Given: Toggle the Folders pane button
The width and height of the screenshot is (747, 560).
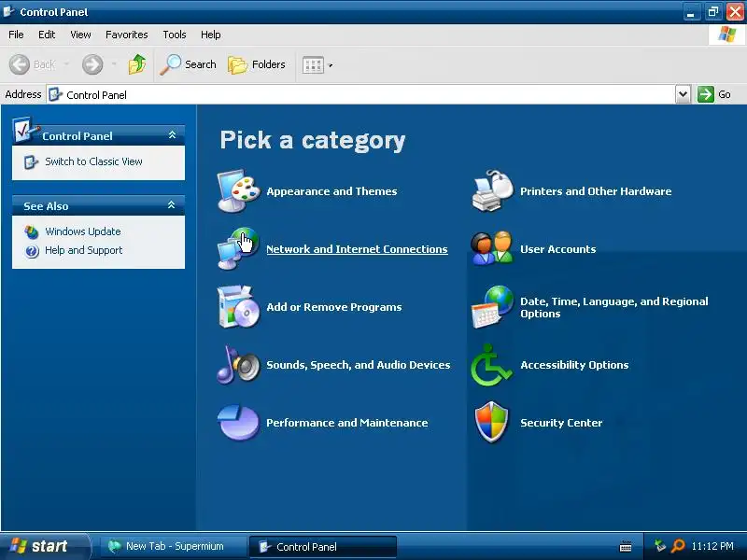Looking at the screenshot, I should 257,64.
